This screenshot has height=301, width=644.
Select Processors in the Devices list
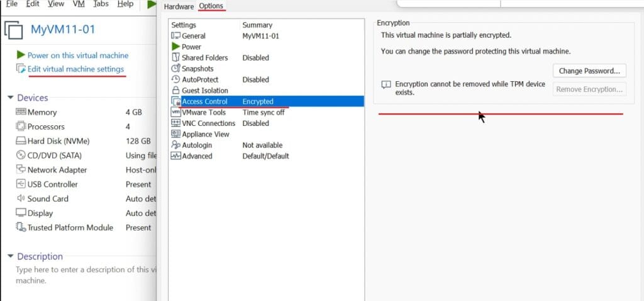[x=46, y=127]
